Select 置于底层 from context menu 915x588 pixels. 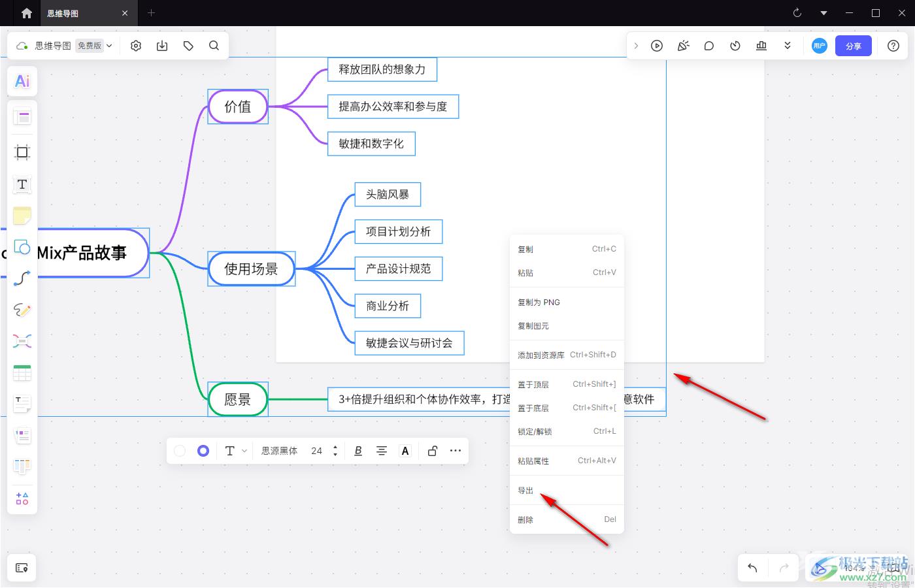point(567,408)
